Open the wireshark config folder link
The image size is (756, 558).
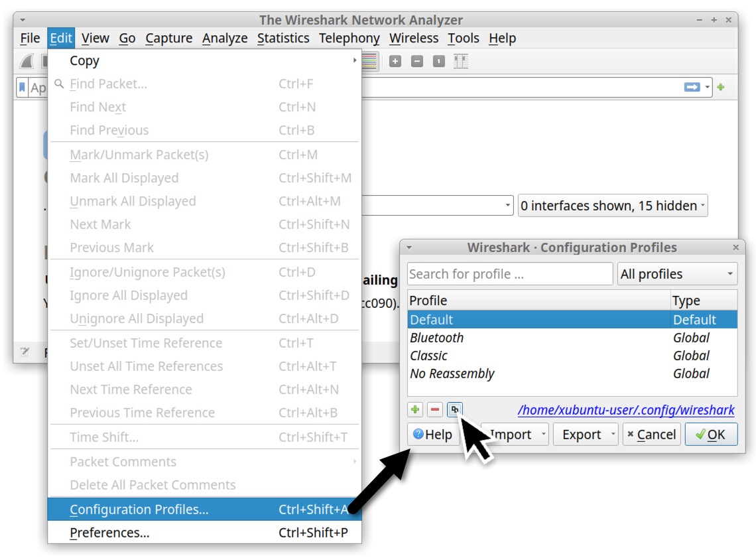pyautogui.click(x=626, y=410)
